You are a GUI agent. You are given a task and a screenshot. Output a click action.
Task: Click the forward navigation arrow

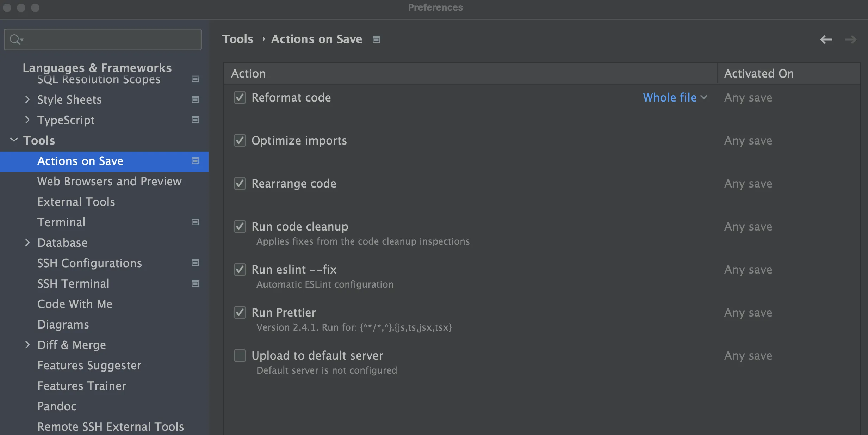[850, 39]
